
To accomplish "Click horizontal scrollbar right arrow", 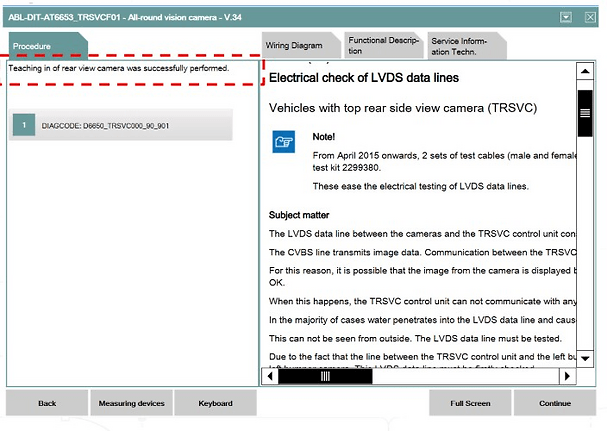I will click(567, 376).
